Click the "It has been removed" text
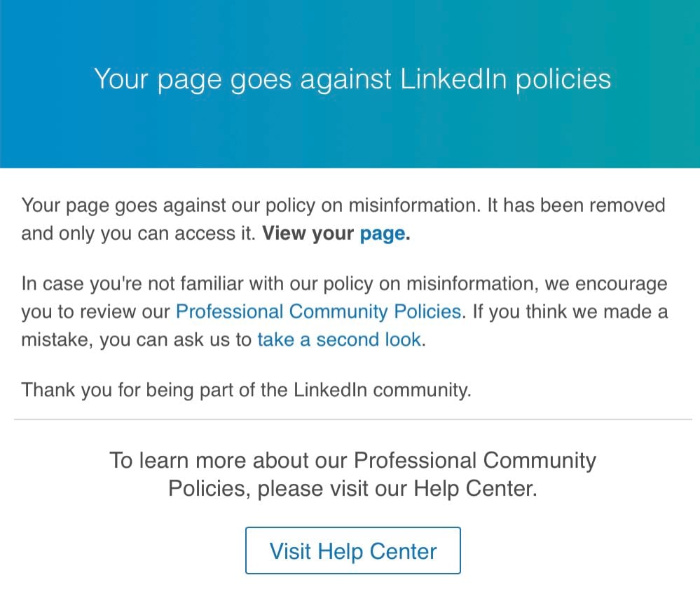This screenshot has width=700, height=608. coord(577,205)
